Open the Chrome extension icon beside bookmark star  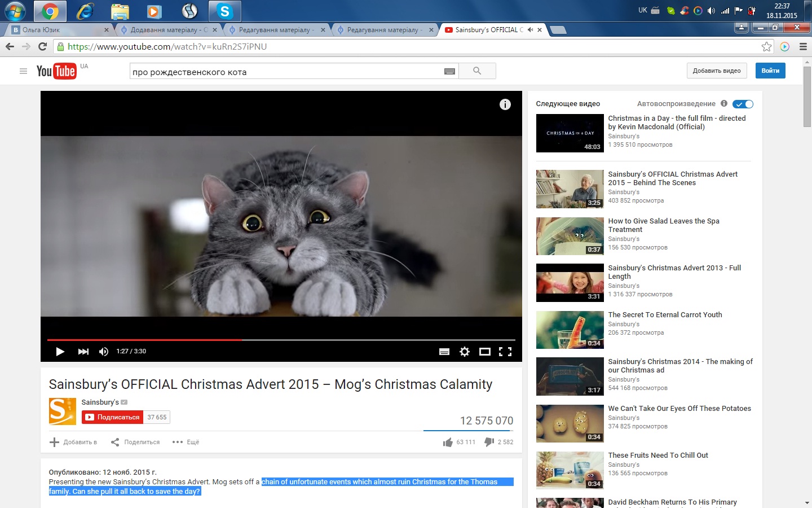click(x=785, y=46)
